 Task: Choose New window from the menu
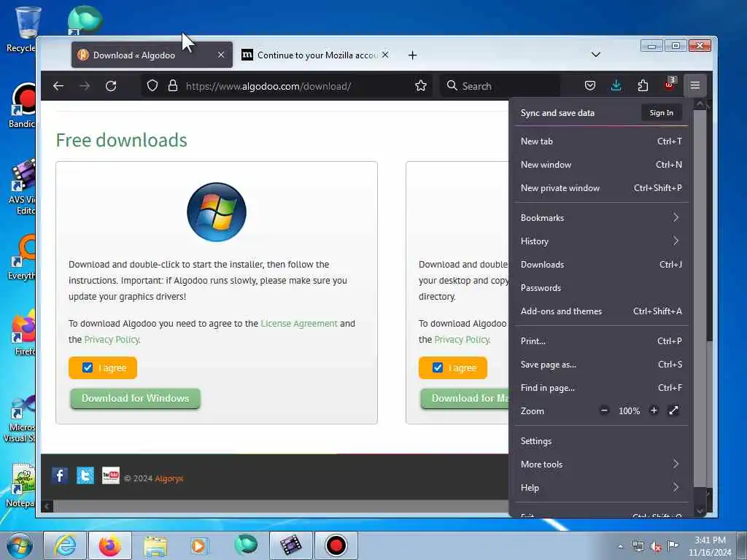point(601,164)
